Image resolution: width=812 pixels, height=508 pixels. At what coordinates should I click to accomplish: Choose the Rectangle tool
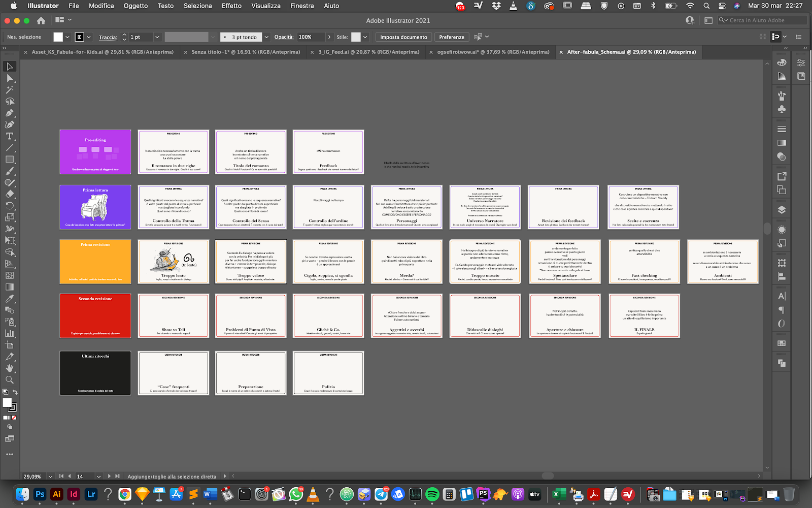[x=10, y=160]
